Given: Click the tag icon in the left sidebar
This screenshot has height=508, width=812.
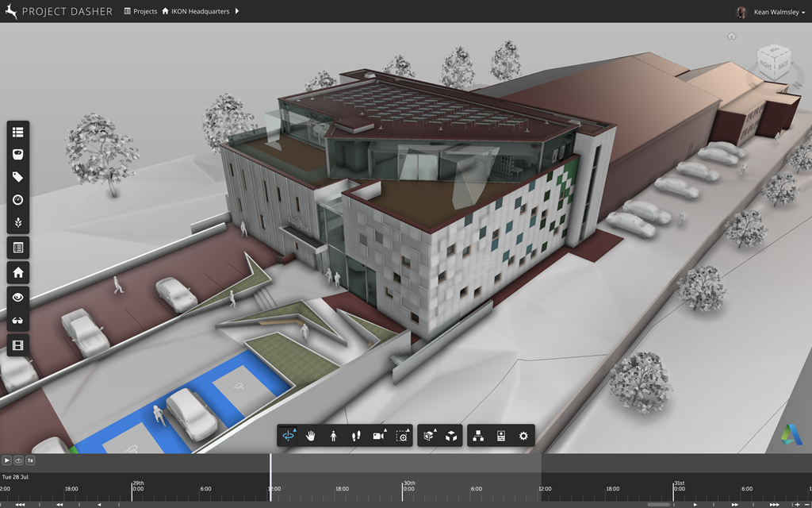Looking at the screenshot, I should 18,177.
